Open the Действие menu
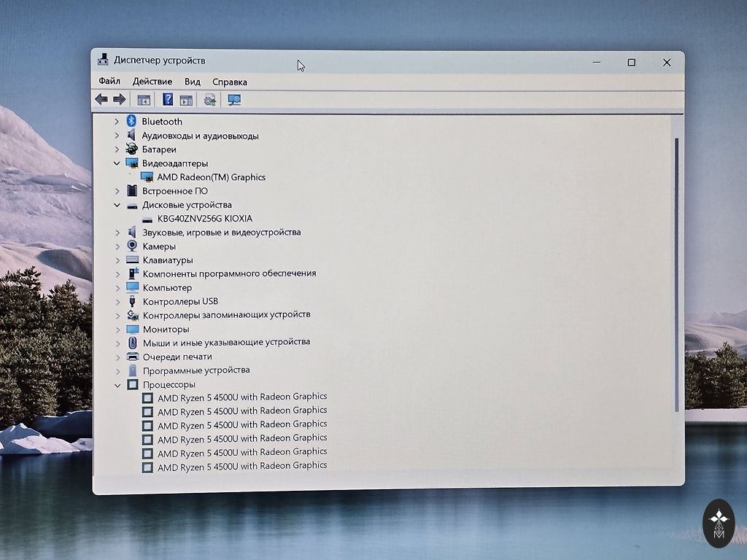 coord(152,82)
